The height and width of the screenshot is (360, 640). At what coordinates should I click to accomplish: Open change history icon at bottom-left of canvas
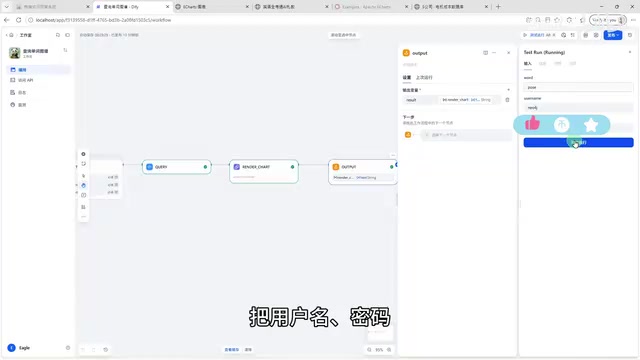click(106, 350)
